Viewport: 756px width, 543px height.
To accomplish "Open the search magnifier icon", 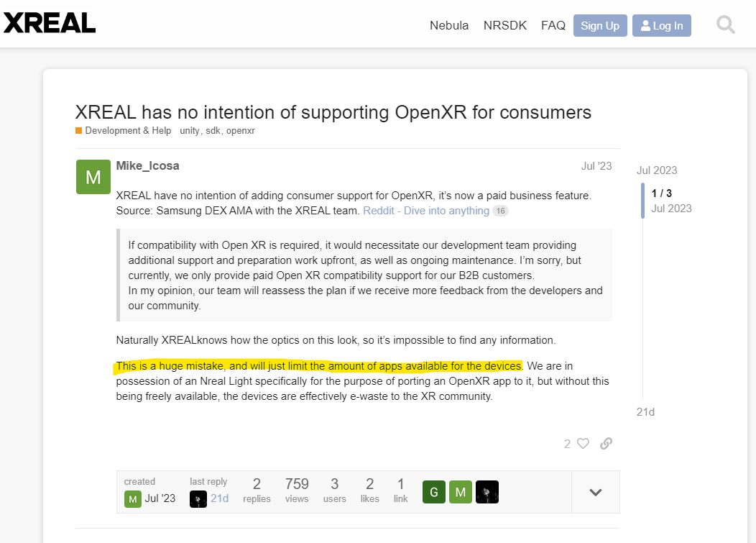I will (725, 24).
